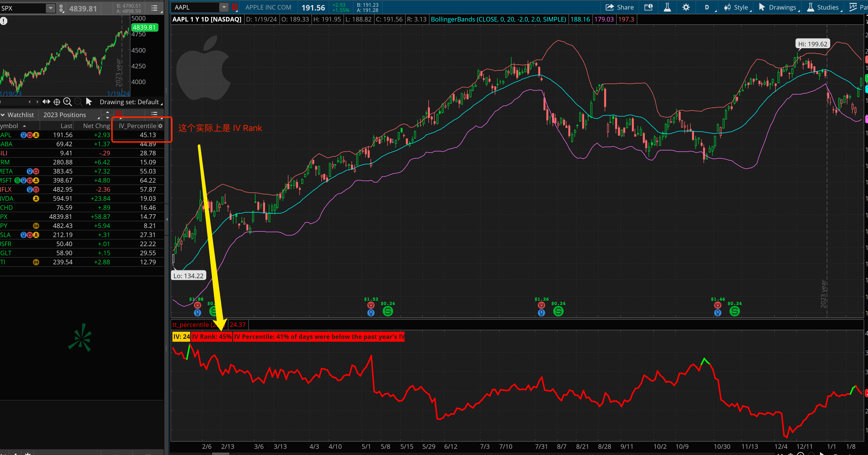Open the Style menu
The image size is (868, 455).
[738, 7]
